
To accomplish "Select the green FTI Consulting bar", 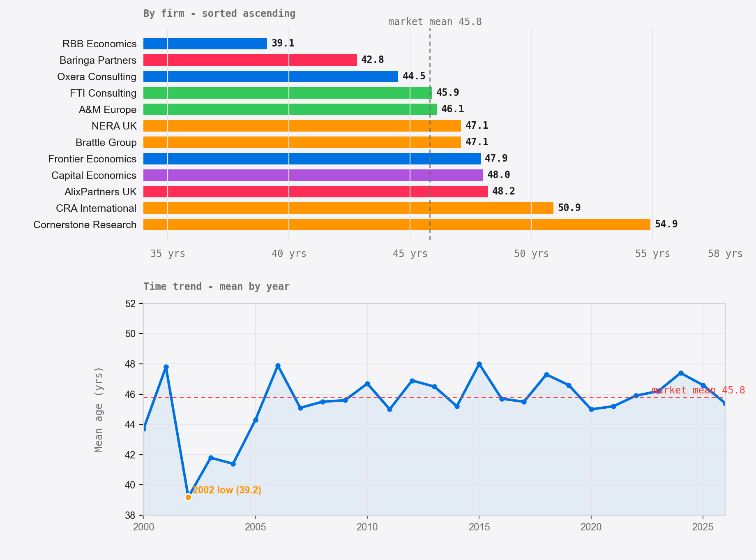I will click(288, 93).
